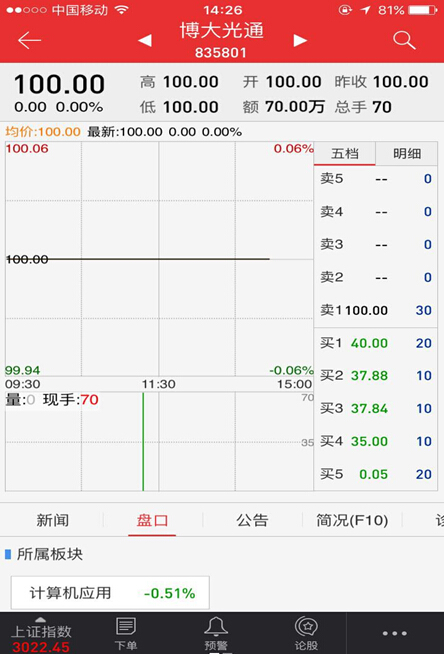The height and width of the screenshot is (654, 444).
Task: Go to previous stock with left triangle
Action: 145,40
